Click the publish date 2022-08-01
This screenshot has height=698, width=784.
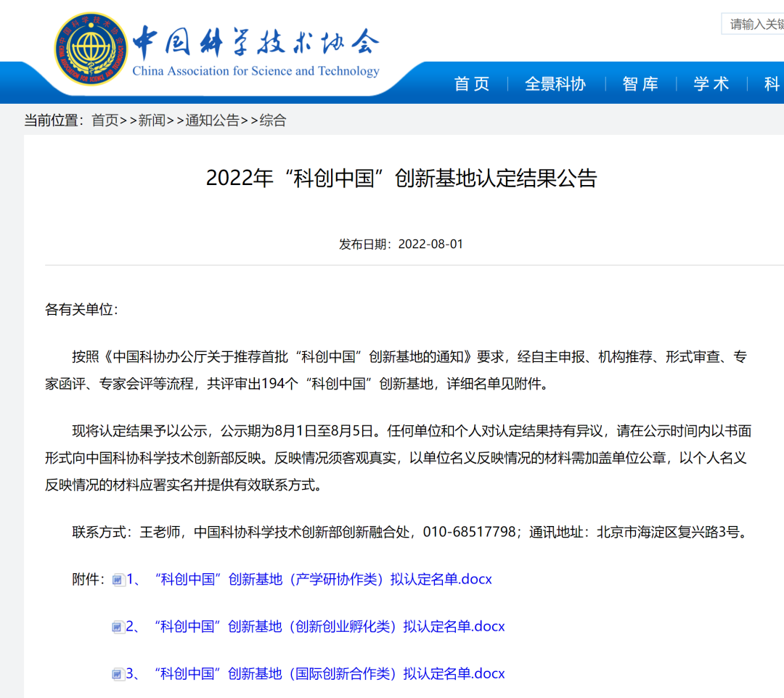coord(430,244)
